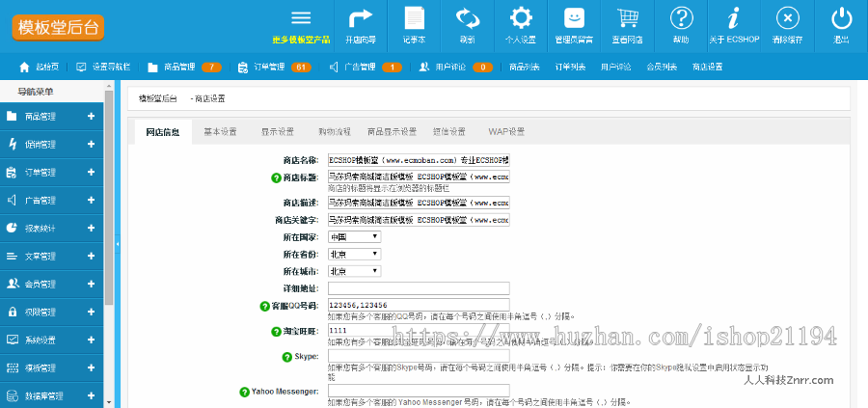868x408 pixels.
Task: Switch to the 基本设置 tab
Action: click(220, 132)
